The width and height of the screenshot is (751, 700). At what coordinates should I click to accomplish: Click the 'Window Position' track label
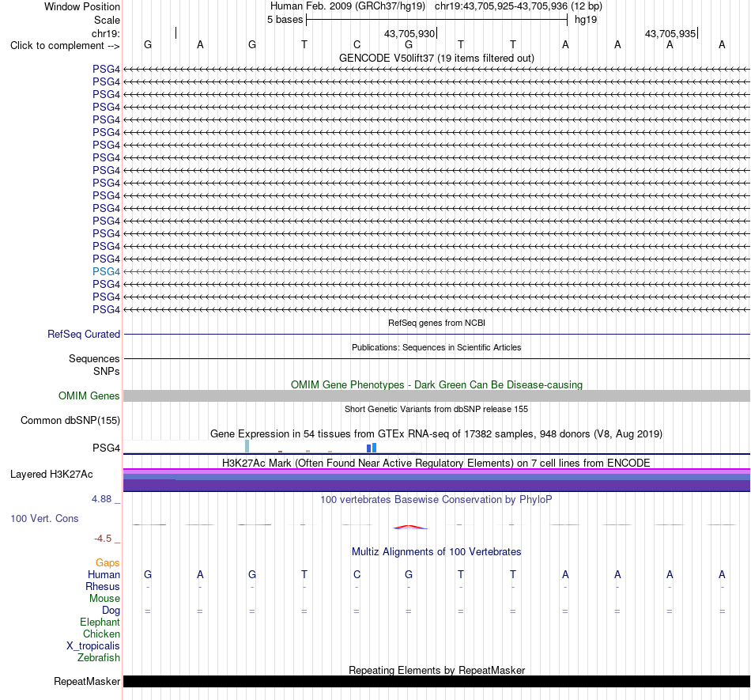82,6
